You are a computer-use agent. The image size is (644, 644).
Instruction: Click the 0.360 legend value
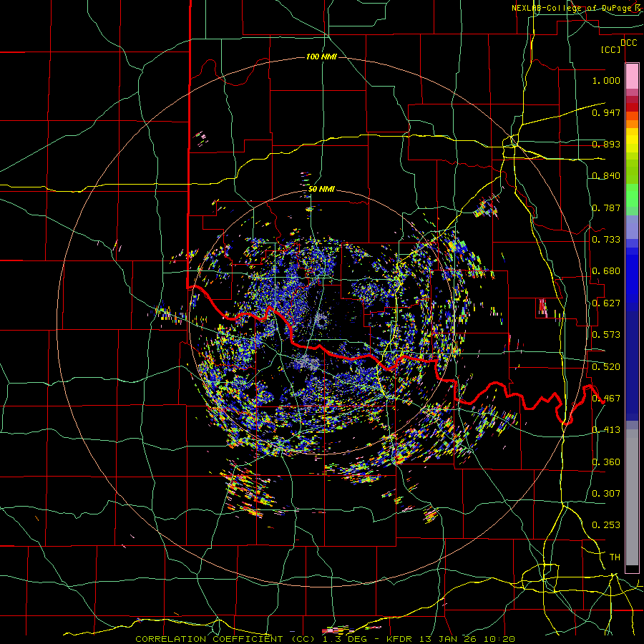606,462
